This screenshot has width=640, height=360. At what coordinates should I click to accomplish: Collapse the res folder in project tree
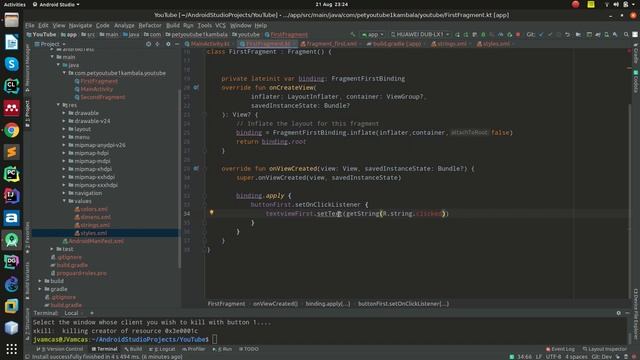(59, 105)
